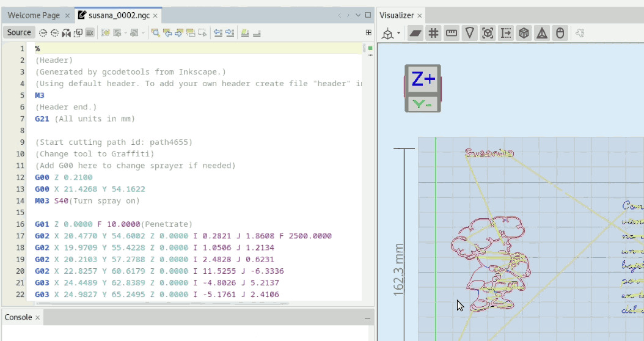Click the Find Selection magnifier icon
Image resolution: width=644 pixels, height=341 pixels.
click(x=155, y=33)
